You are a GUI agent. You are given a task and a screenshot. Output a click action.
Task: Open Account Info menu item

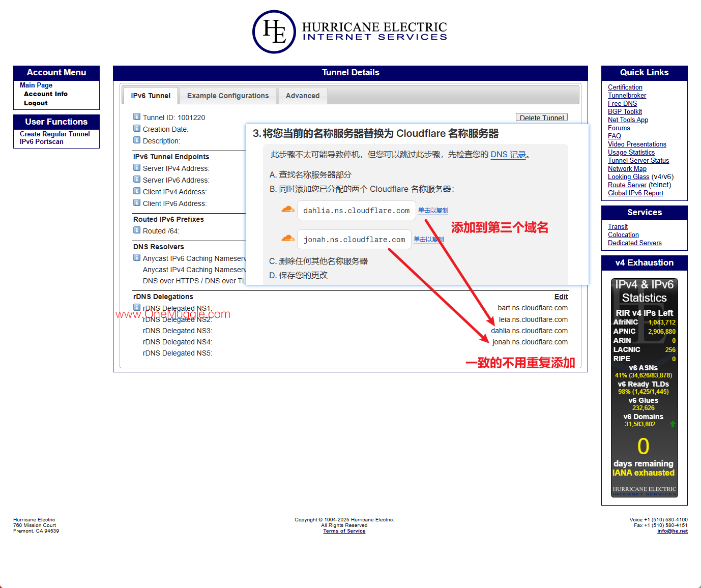[x=46, y=94]
